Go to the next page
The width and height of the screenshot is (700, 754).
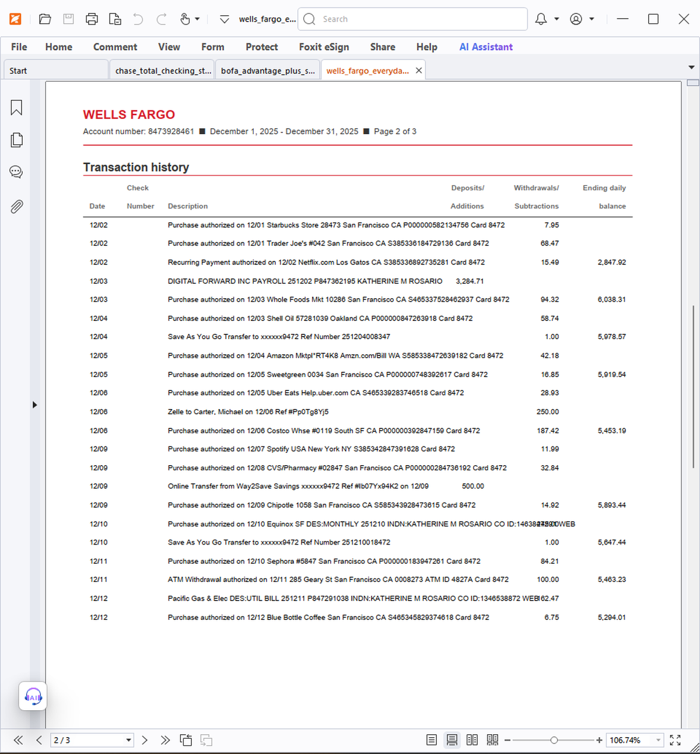[145, 740]
